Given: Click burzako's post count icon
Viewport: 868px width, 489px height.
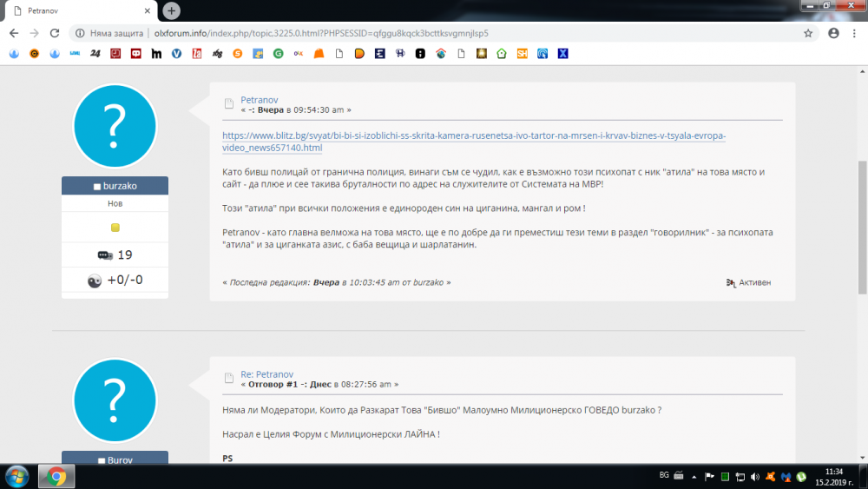Looking at the screenshot, I should pyautogui.click(x=105, y=255).
